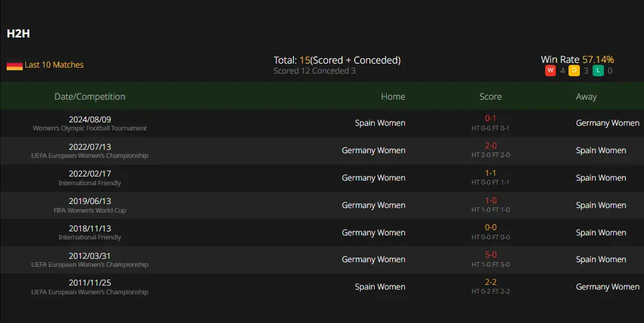The width and height of the screenshot is (644, 323).
Task: Click the green L losses badge
Action: point(598,71)
